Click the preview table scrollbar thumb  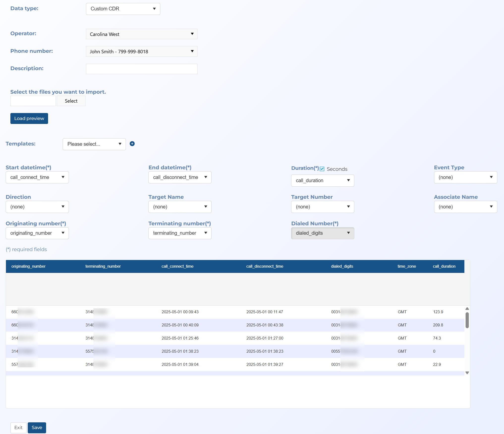(467, 320)
